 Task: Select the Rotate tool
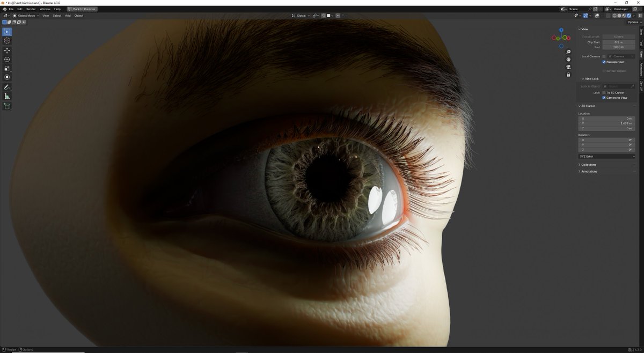click(x=7, y=59)
